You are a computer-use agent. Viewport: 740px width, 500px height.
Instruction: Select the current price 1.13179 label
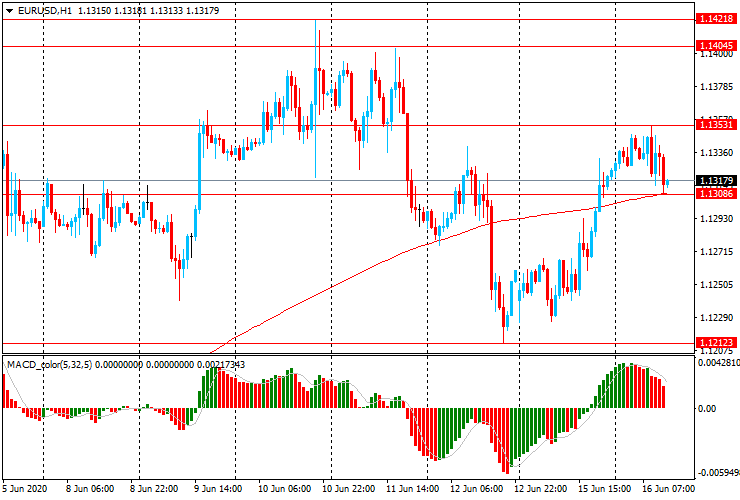[716, 180]
